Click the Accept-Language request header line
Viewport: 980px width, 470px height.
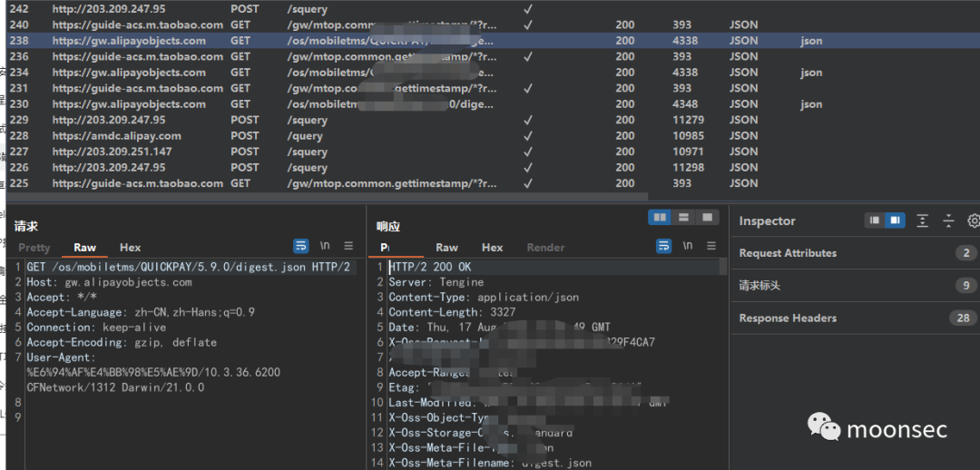pos(141,312)
